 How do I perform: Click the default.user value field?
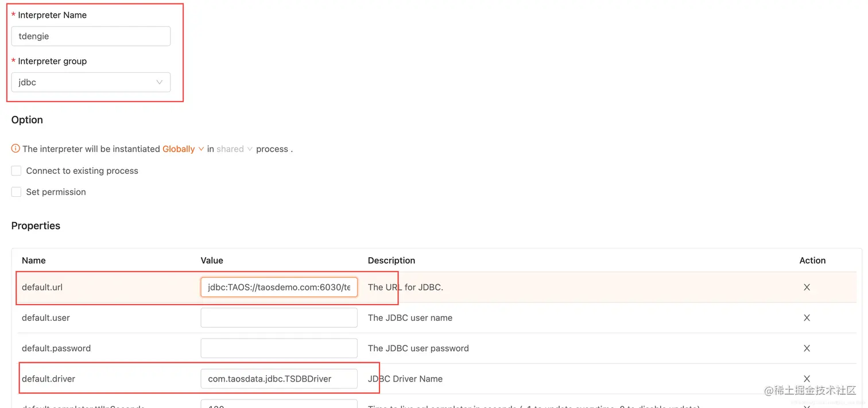coord(279,317)
